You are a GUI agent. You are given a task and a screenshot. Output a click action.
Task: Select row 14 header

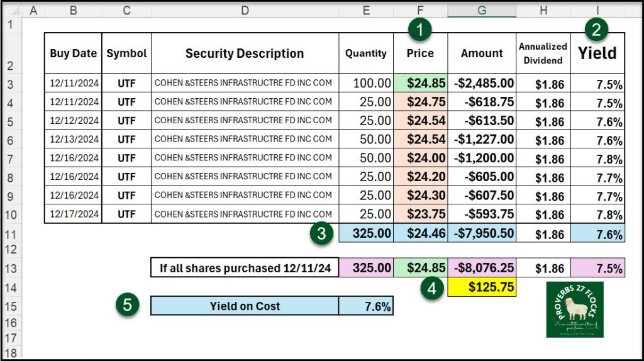11,287
